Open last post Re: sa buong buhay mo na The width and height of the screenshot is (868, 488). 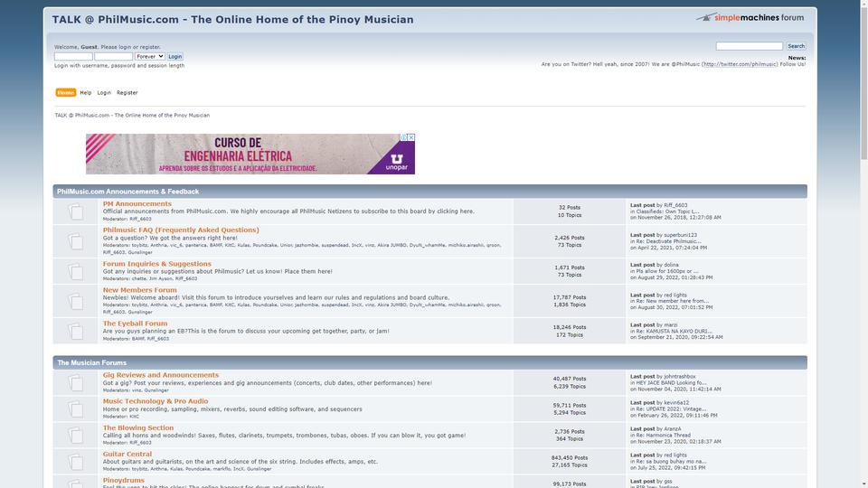[671, 462]
